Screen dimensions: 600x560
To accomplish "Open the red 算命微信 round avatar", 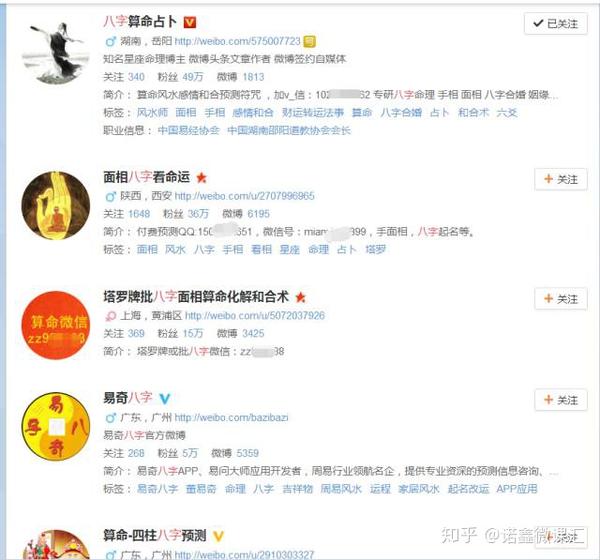I will (x=56, y=325).
